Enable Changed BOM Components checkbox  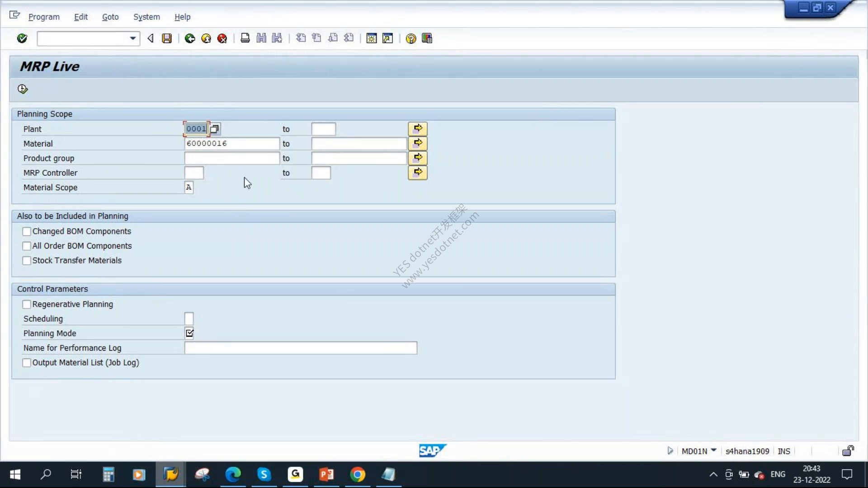27,231
